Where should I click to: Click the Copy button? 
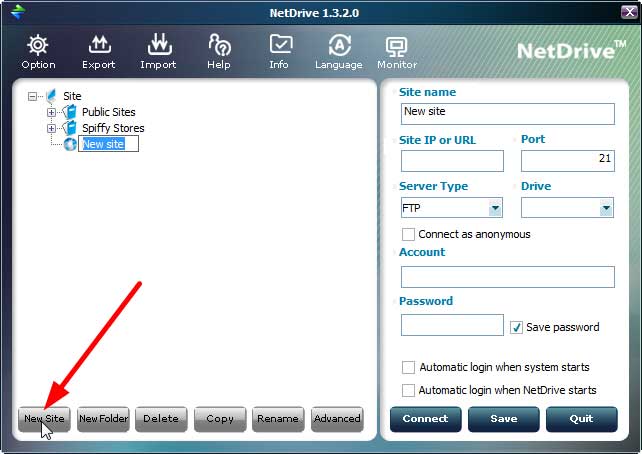click(220, 419)
